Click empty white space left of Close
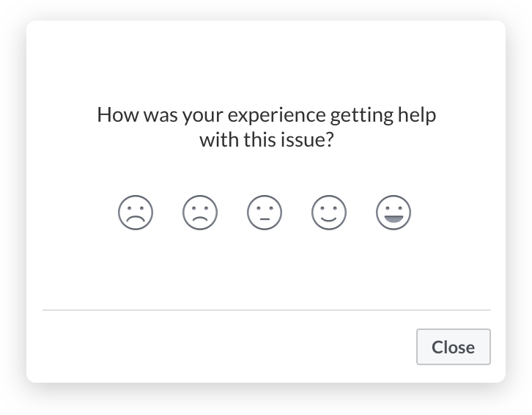 tap(220, 347)
